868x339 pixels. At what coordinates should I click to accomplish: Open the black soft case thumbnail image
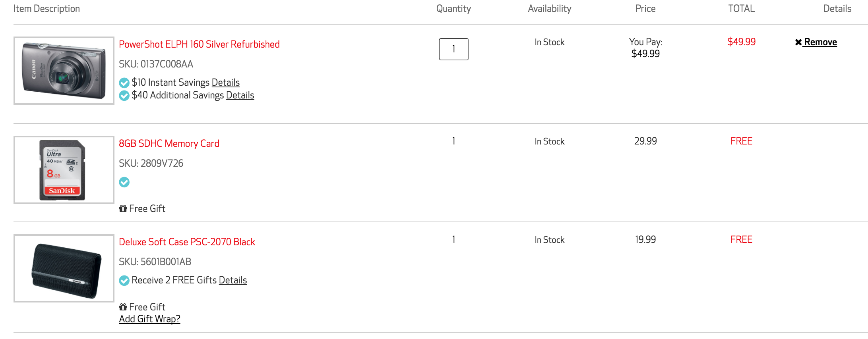[x=64, y=268]
